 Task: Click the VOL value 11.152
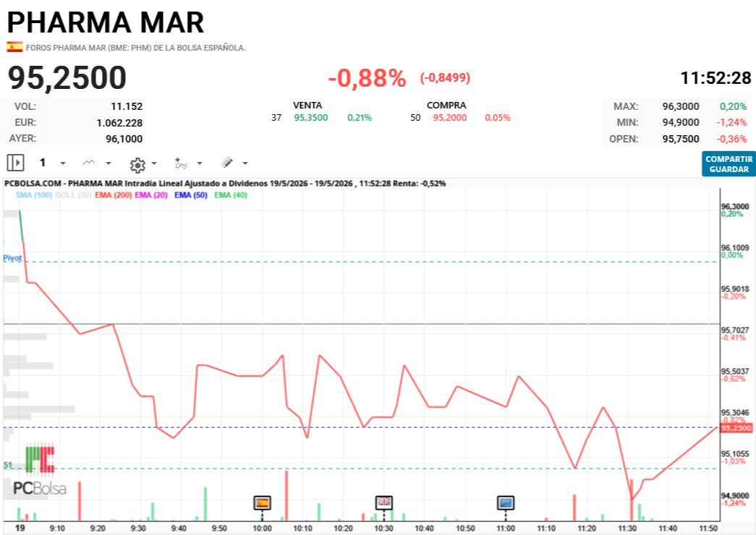pos(127,106)
